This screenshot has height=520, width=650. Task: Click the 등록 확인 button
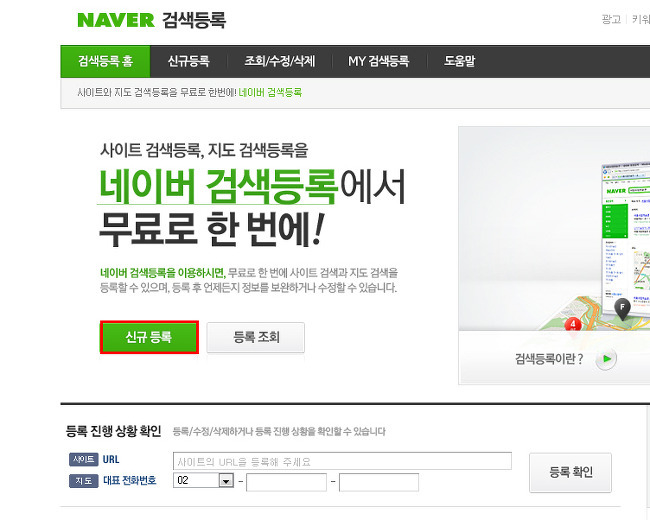click(570, 472)
